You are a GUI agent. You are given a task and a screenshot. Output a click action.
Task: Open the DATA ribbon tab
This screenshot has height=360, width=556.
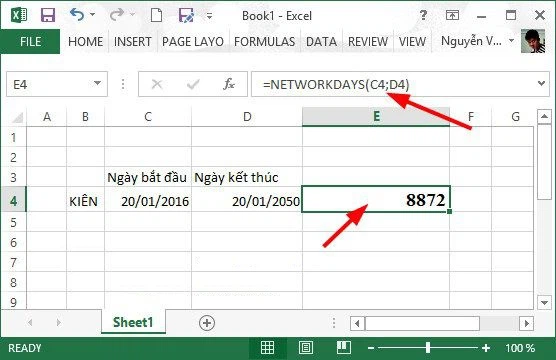[321, 41]
